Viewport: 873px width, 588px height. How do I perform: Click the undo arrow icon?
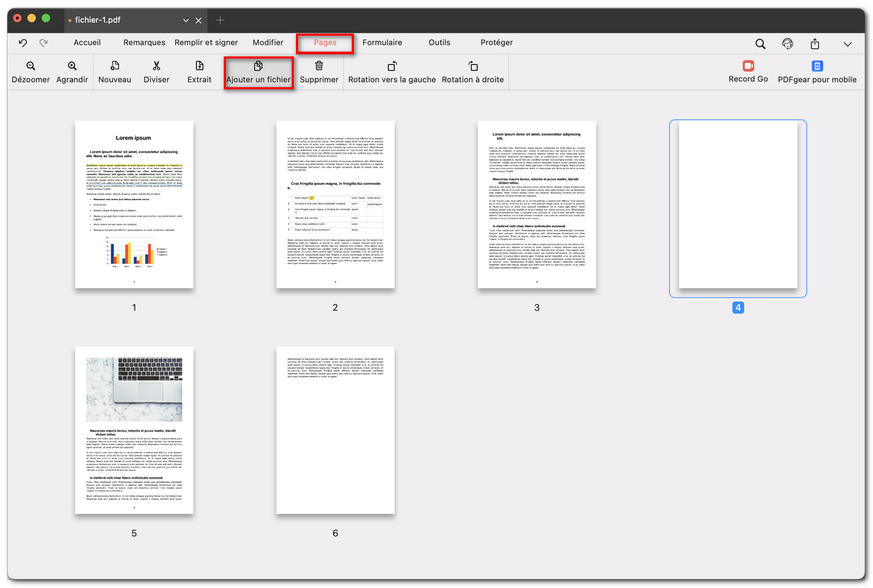[x=23, y=43]
